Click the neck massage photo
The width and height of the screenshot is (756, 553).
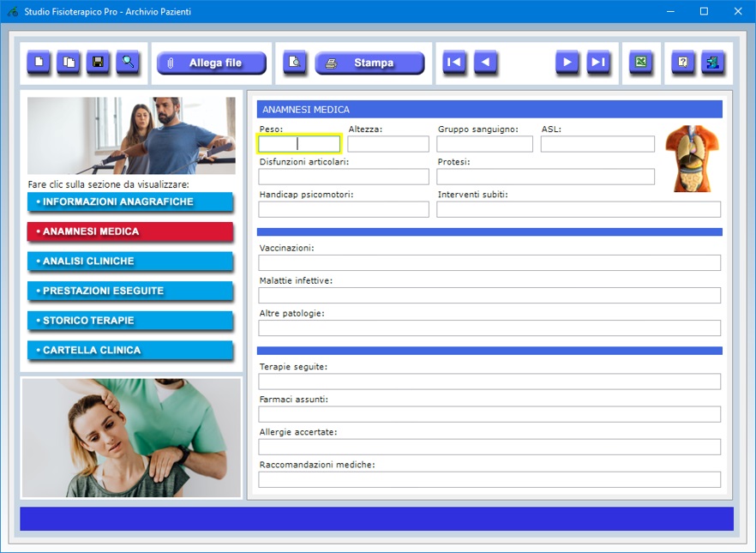click(x=131, y=438)
